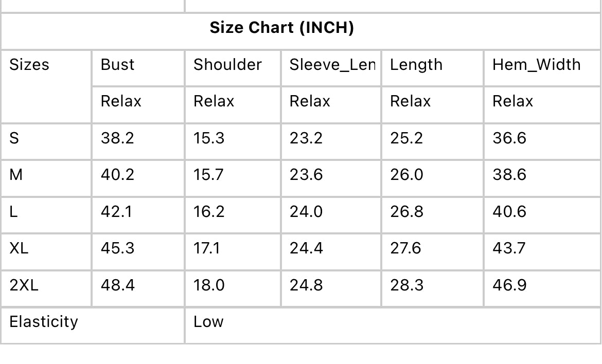Select the Sizes column header

(29, 65)
